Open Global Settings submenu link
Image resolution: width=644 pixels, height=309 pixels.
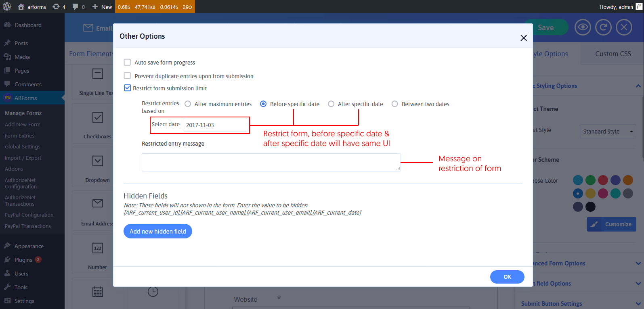point(23,147)
